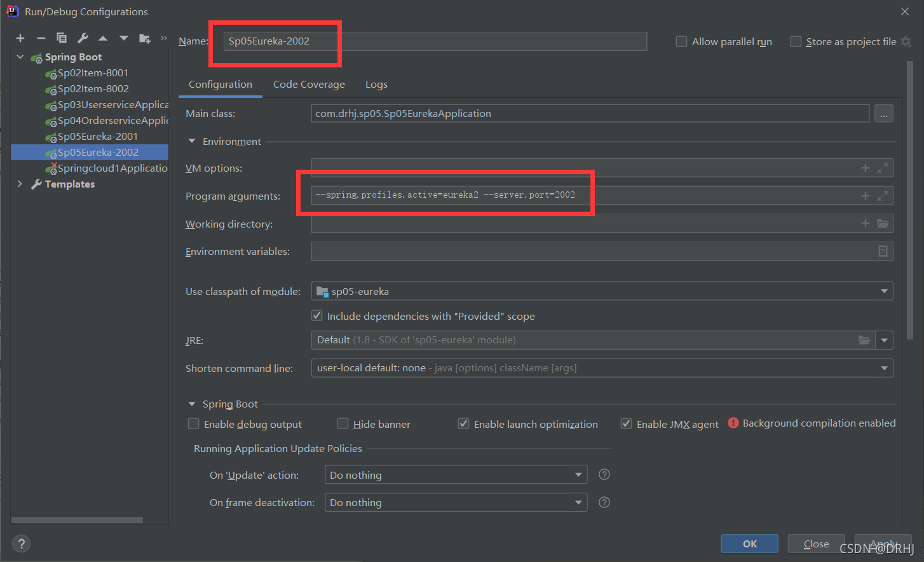Click Close button

[x=816, y=544]
